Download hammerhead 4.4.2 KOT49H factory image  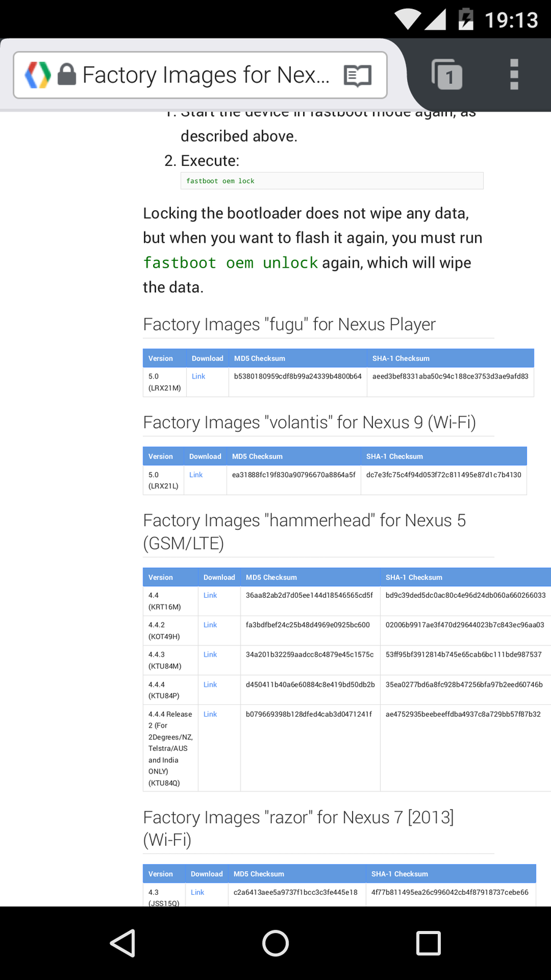210,625
